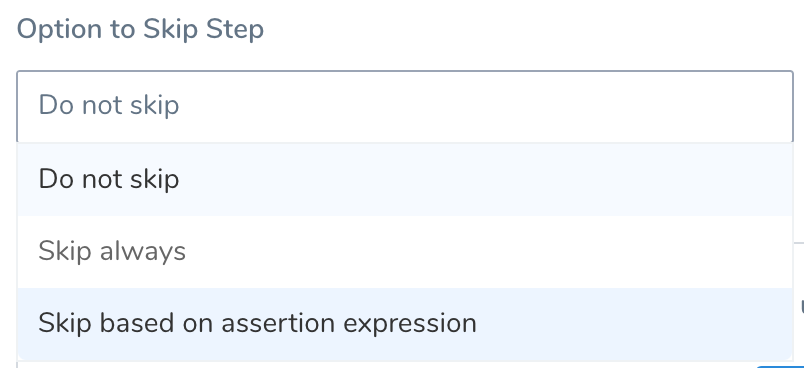
Task: Choose the last entry in the skip list
Action: 405,324
